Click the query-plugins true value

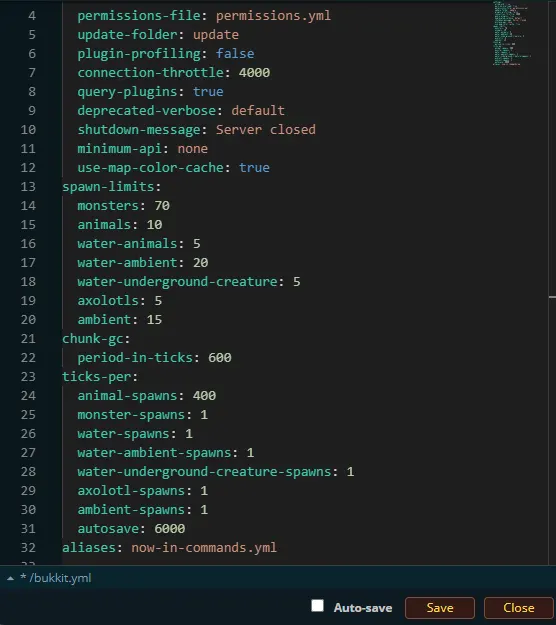pos(208,92)
